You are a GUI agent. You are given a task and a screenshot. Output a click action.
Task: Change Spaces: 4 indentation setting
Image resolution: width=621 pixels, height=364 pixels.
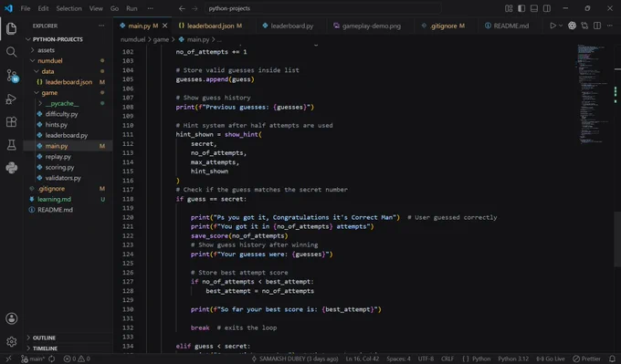tap(398, 359)
